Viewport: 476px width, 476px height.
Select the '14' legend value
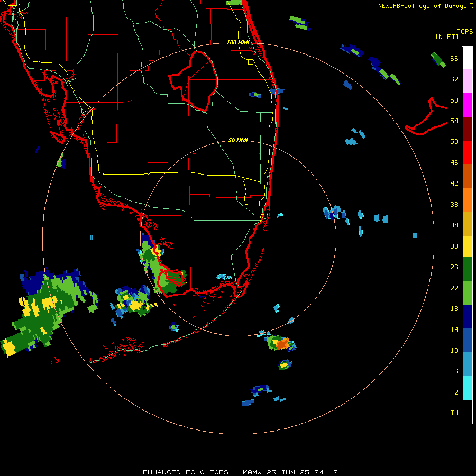coord(454,329)
